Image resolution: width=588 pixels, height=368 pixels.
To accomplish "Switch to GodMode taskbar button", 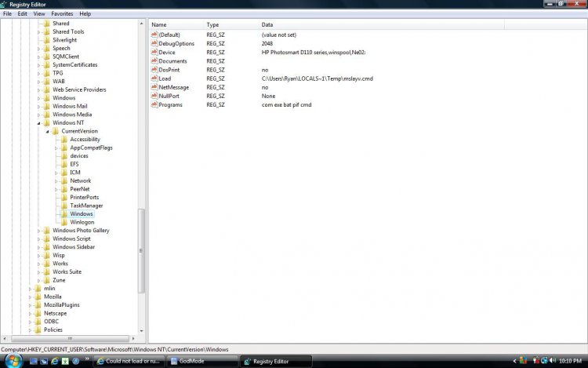I will (202, 361).
